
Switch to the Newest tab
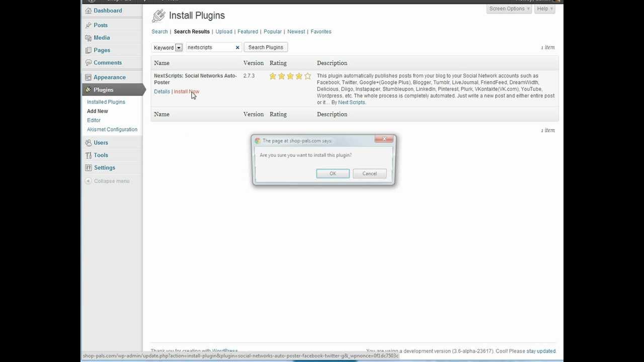tap(296, 32)
